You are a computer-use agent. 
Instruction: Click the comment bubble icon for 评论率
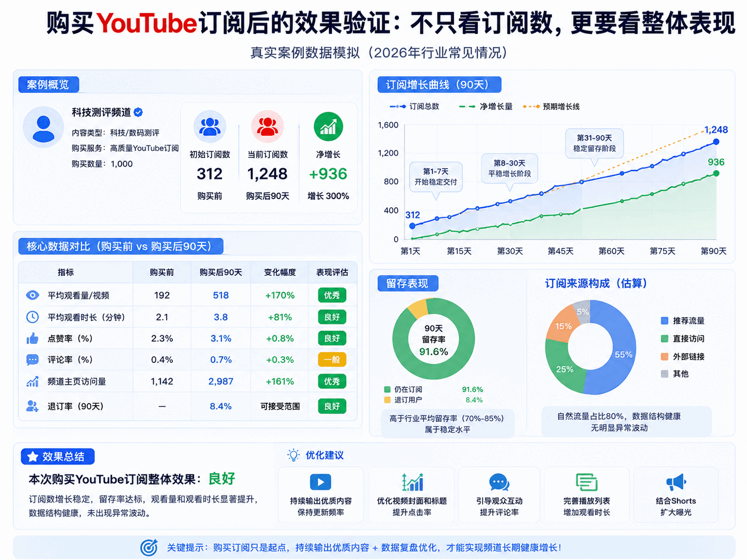point(33,359)
